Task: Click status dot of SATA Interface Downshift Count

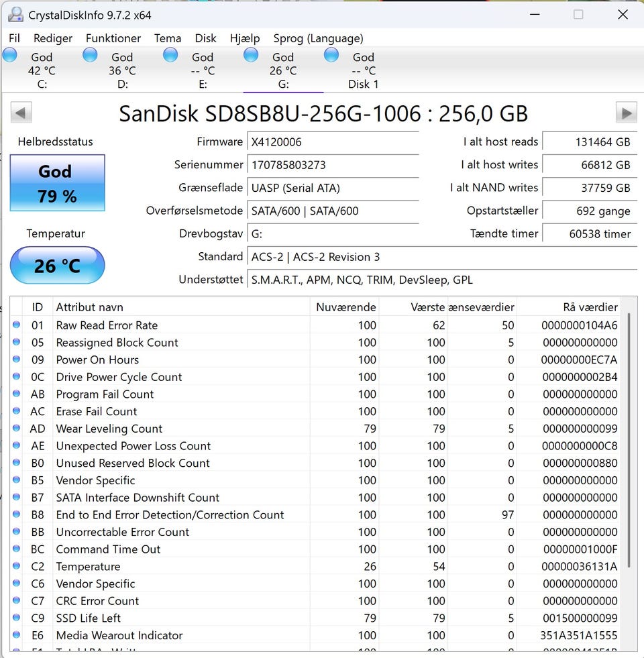Action: [x=16, y=496]
